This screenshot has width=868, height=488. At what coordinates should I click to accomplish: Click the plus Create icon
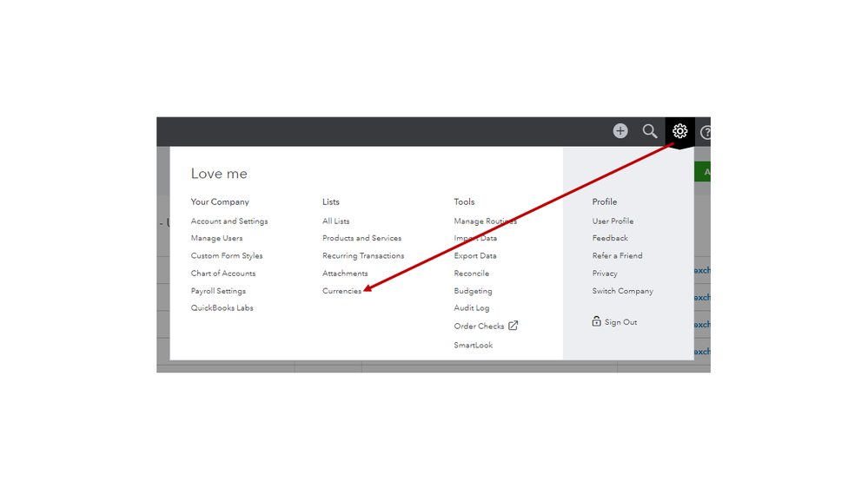pos(620,131)
